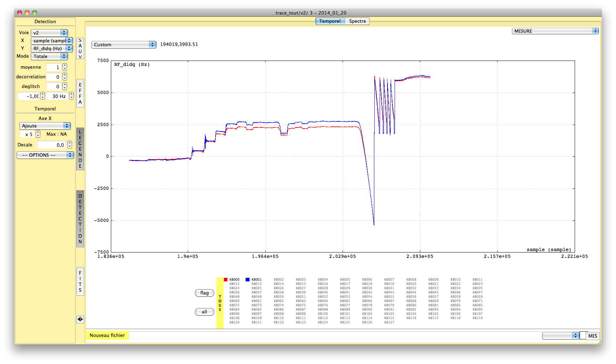Open the Voie v2 dropdown
The height and width of the screenshot is (364, 616).
point(49,33)
